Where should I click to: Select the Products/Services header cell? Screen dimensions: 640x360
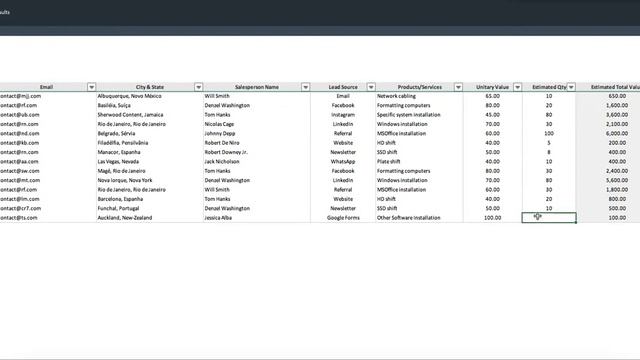pos(420,87)
